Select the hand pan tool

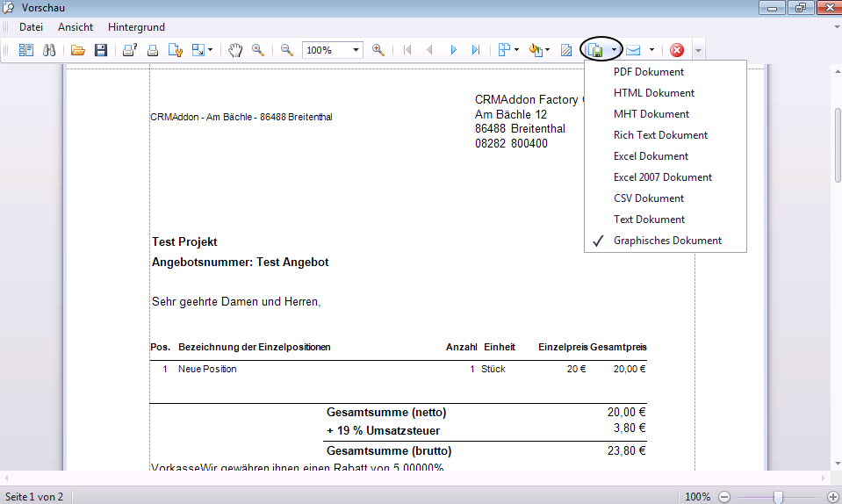pyautogui.click(x=234, y=50)
